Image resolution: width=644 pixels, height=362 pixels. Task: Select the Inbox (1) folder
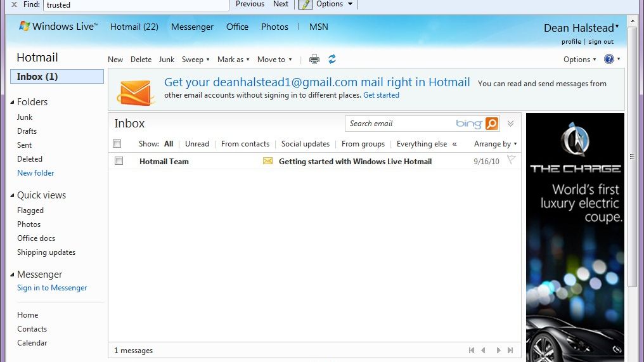tap(57, 77)
